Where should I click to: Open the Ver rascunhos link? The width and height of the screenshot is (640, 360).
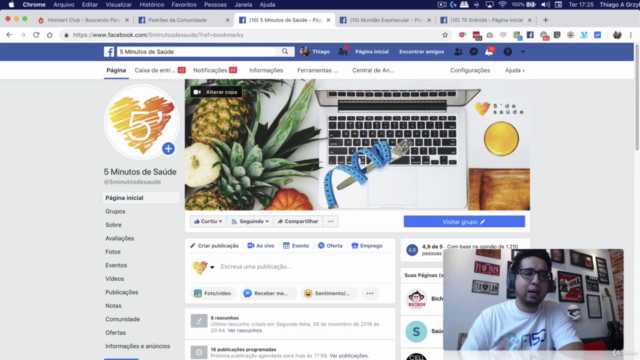point(245,331)
